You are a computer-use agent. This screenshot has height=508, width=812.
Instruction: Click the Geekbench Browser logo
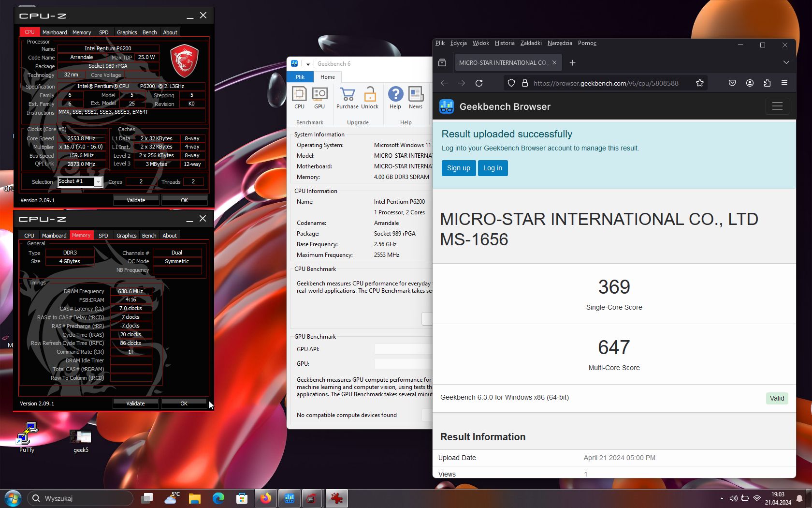coord(447,106)
